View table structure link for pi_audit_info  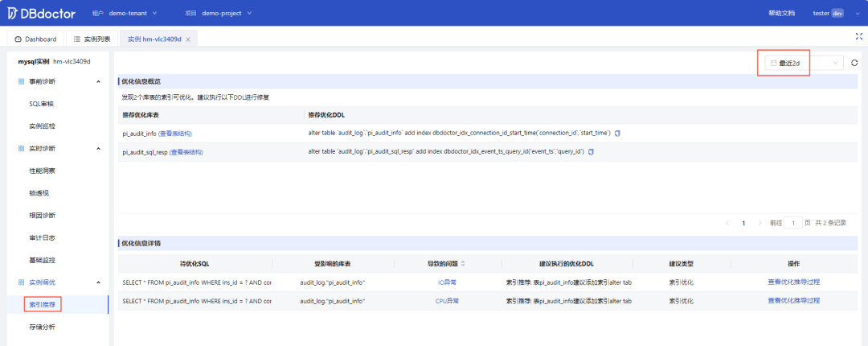(175, 134)
